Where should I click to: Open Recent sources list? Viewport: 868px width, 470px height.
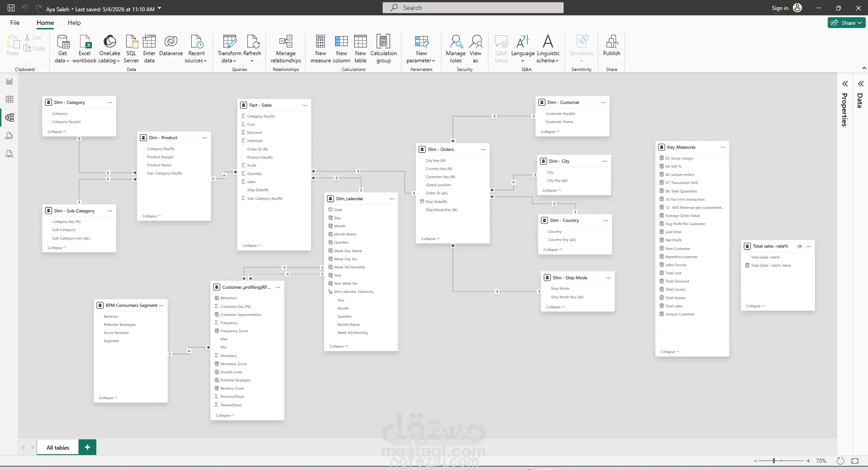click(x=196, y=49)
